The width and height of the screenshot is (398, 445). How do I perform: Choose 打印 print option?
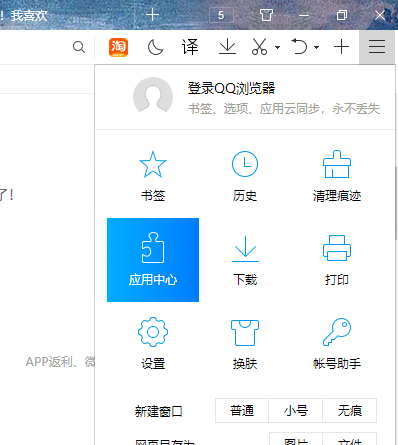point(337,260)
